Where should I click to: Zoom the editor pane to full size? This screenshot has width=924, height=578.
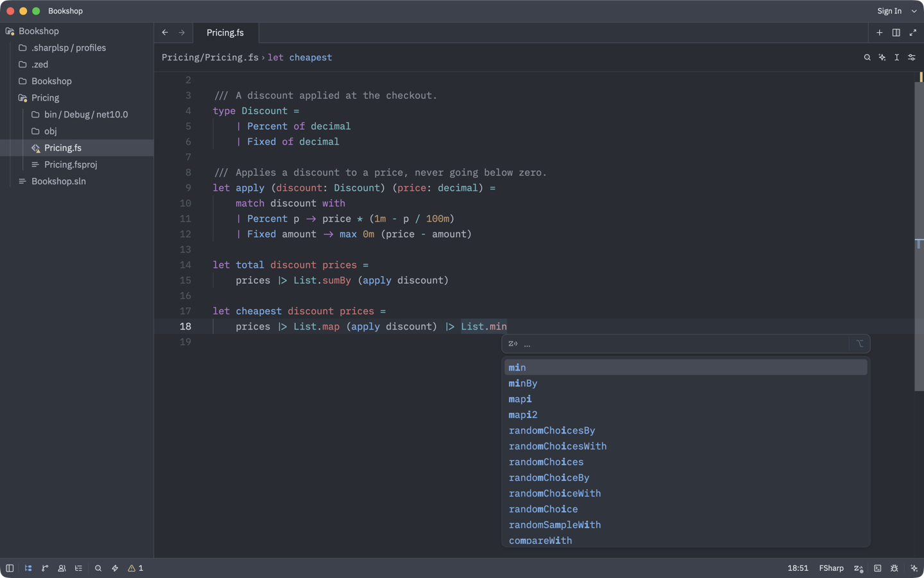(912, 33)
